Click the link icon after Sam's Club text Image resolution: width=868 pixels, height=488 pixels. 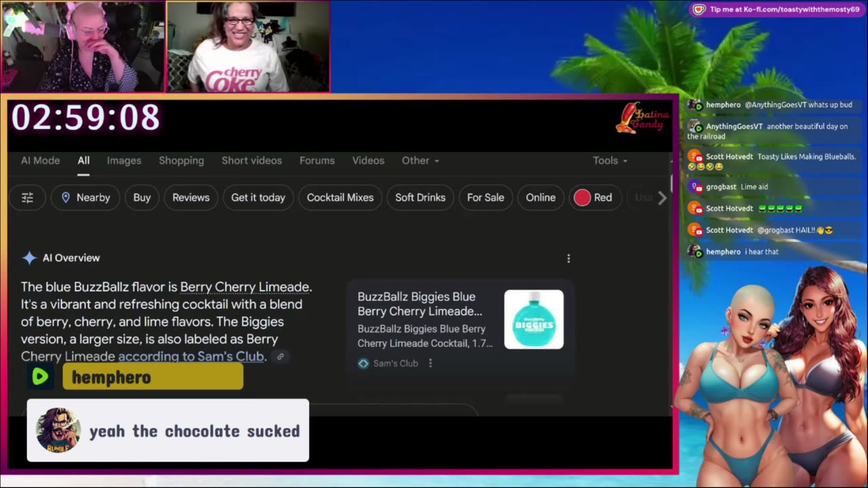(280, 357)
